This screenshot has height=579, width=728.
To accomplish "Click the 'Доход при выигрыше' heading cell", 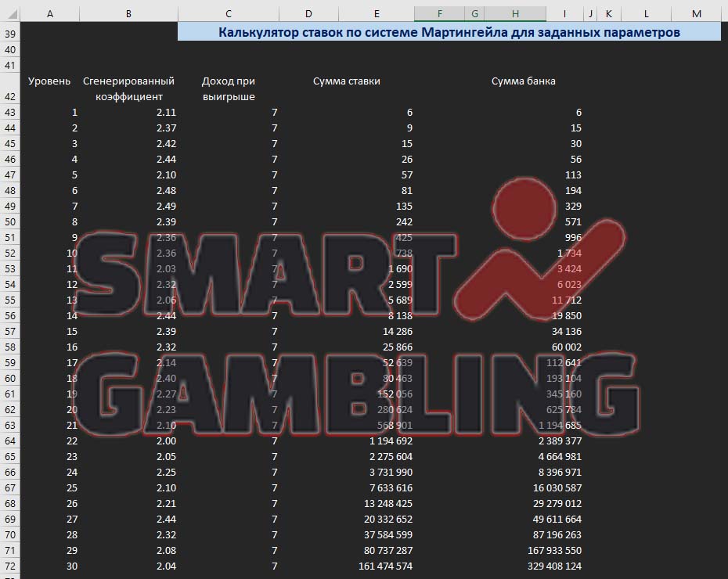I will point(229,88).
